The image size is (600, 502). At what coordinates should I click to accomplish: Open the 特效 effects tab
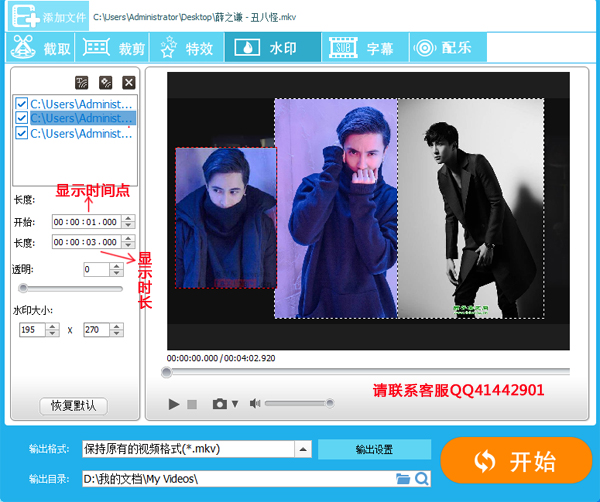click(186, 47)
